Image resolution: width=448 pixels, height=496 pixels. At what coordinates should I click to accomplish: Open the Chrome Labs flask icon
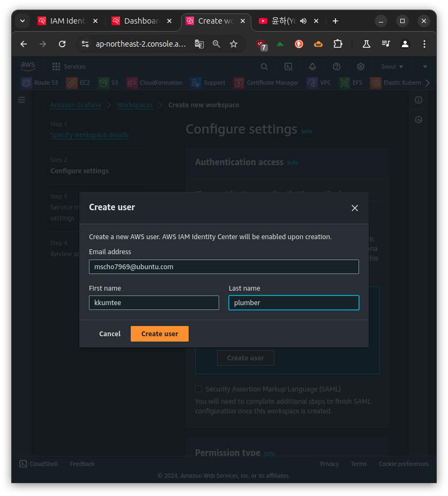(x=367, y=44)
